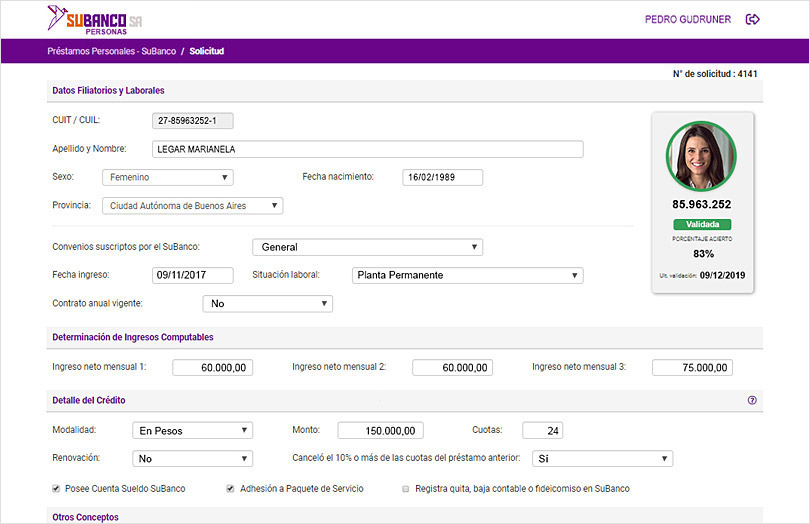Click the applicant's profile photo
Viewport: 810px width, 524px height.
[x=702, y=156]
